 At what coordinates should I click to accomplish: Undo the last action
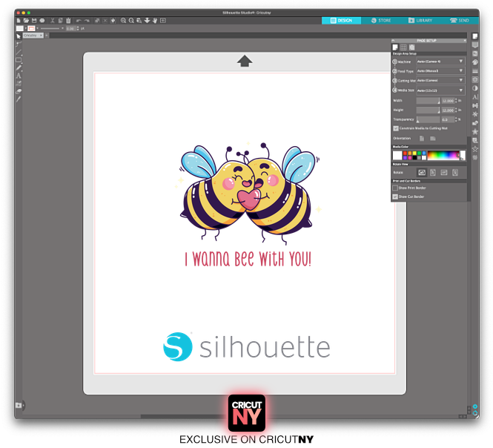tap(79, 21)
